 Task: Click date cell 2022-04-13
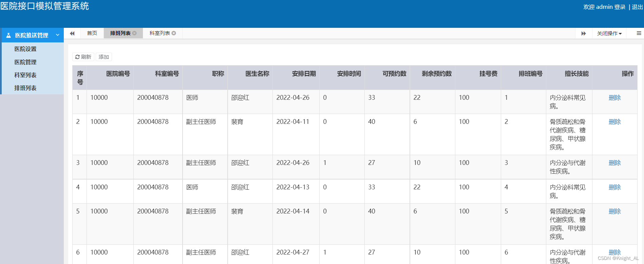(x=293, y=187)
